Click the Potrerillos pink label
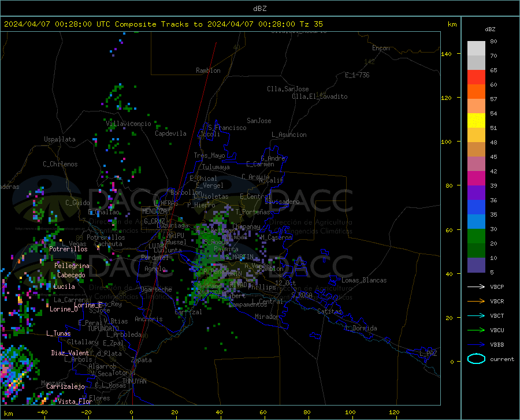This screenshot has width=520, height=420. (68, 249)
